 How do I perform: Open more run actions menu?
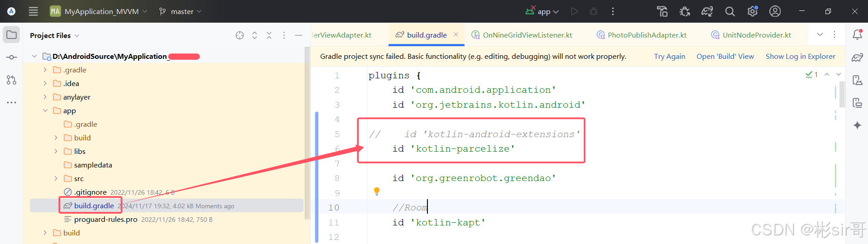pyautogui.click(x=613, y=11)
